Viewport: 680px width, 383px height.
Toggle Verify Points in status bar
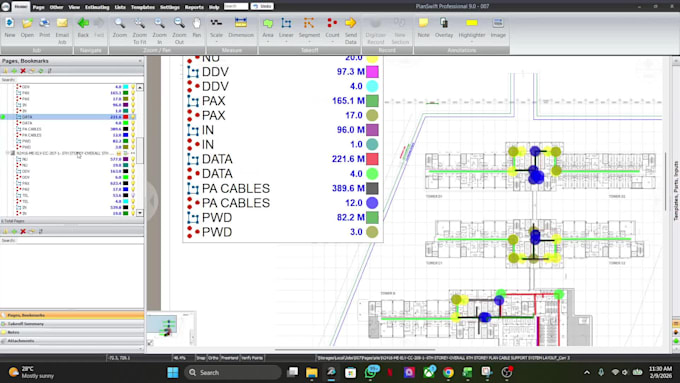tap(252, 358)
